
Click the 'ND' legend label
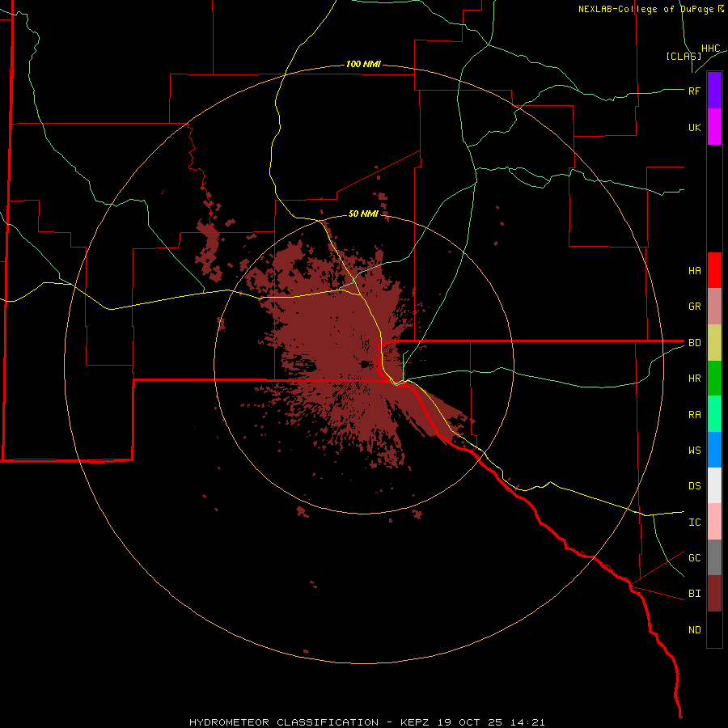[x=694, y=630]
